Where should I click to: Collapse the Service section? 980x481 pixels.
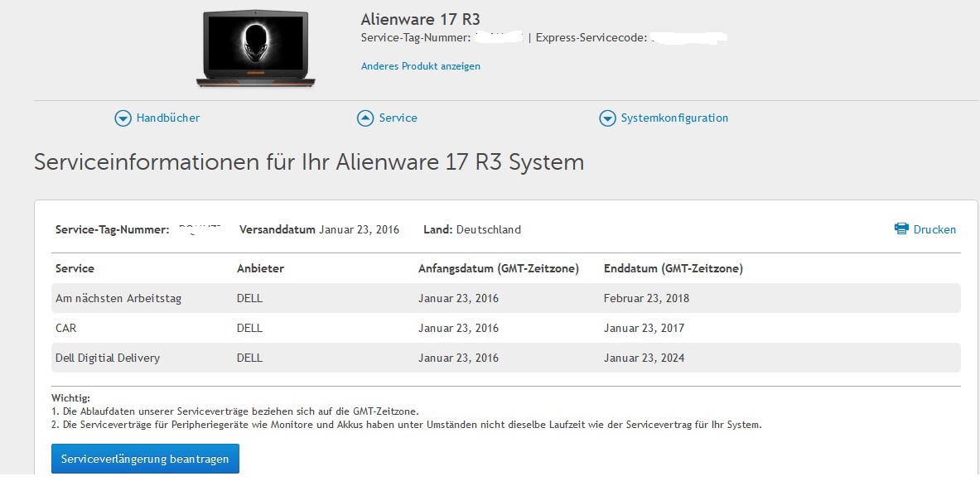398,118
